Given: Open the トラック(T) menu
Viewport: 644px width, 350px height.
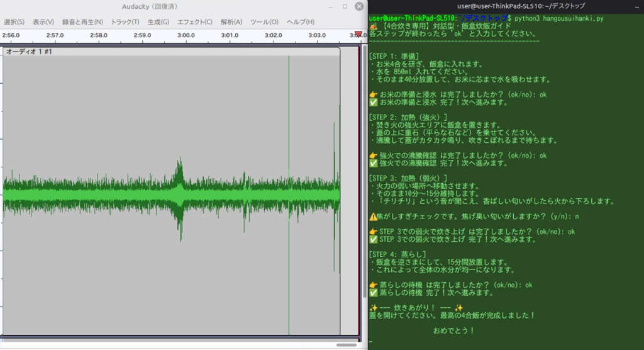Looking at the screenshot, I should [125, 22].
